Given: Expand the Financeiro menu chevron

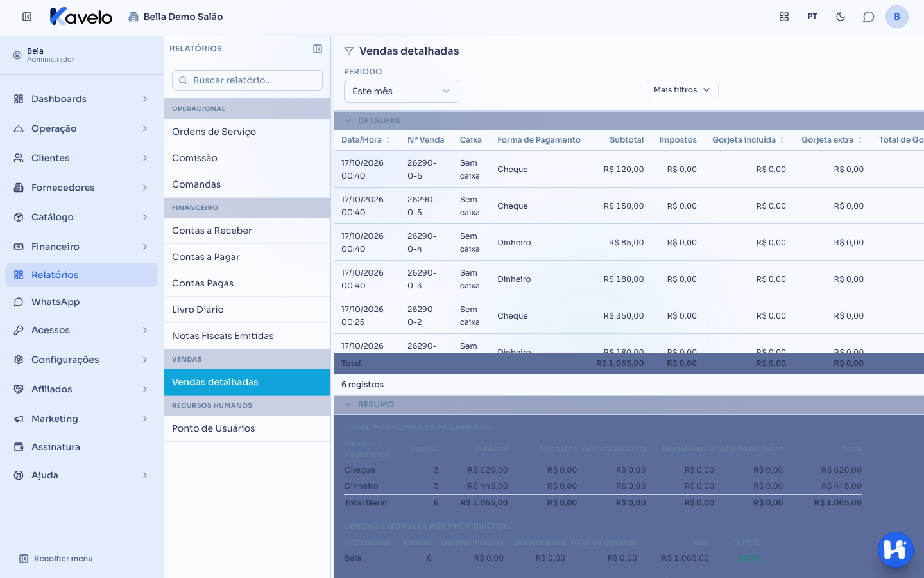Looking at the screenshot, I should pyautogui.click(x=145, y=247).
